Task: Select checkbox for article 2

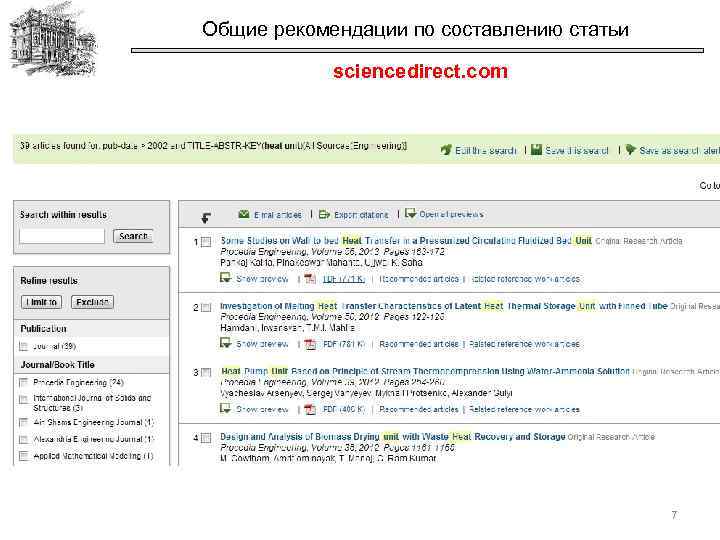Action: tap(206, 307)
